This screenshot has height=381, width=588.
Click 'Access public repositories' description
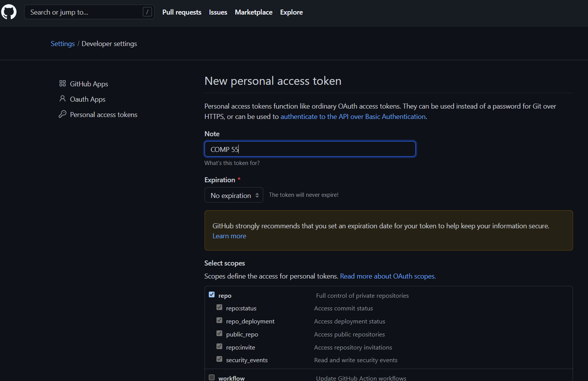click(349, 335)
